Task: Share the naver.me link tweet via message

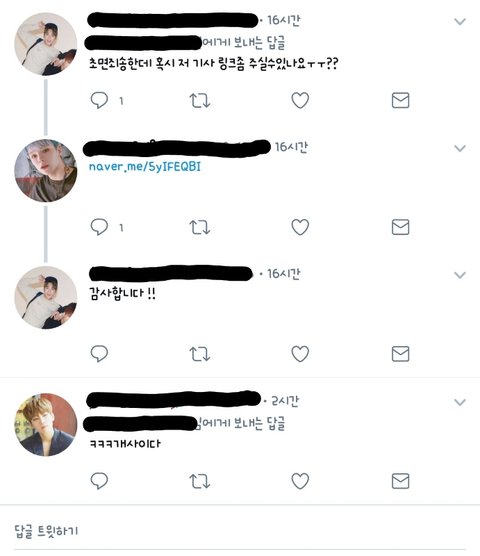Action: point(401,227)
